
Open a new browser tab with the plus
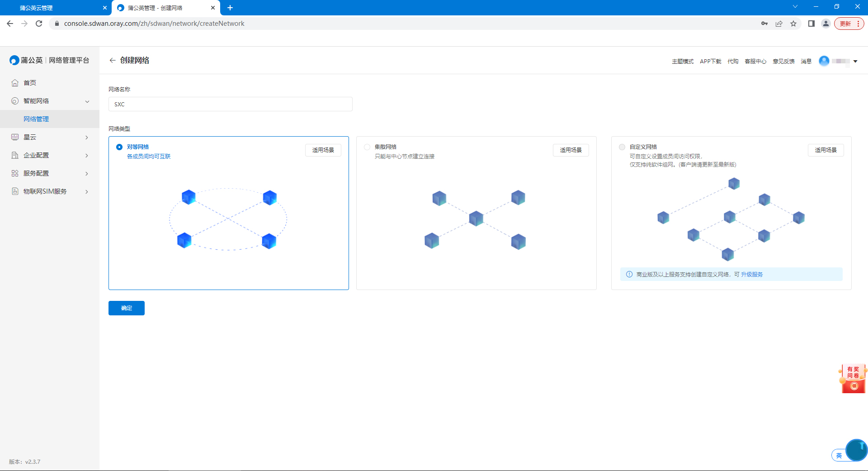pyautogui.click(x=230, y=8)
